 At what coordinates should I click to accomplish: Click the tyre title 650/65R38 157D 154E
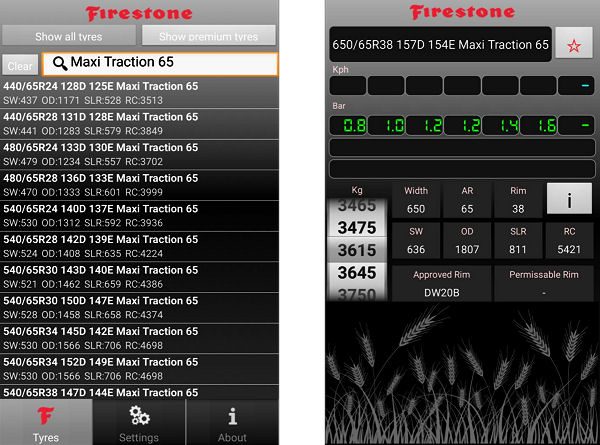coord(440,44)
